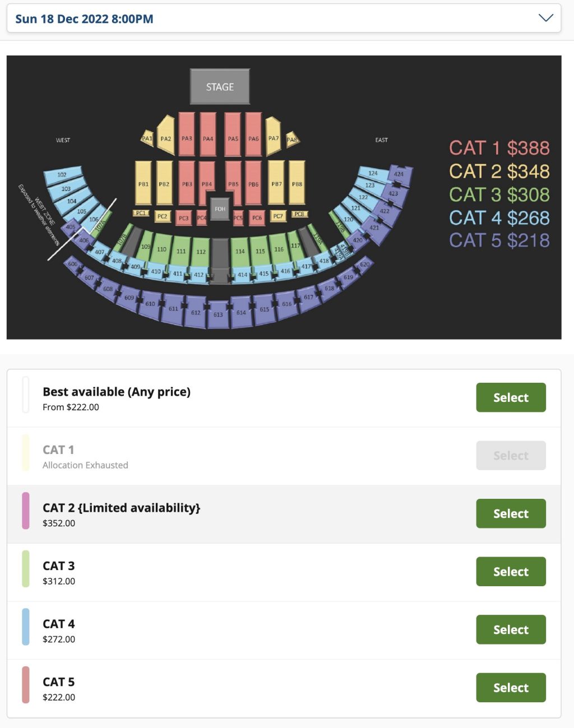Choose Select for CAT 3 tickets

(x=511, y=572)
